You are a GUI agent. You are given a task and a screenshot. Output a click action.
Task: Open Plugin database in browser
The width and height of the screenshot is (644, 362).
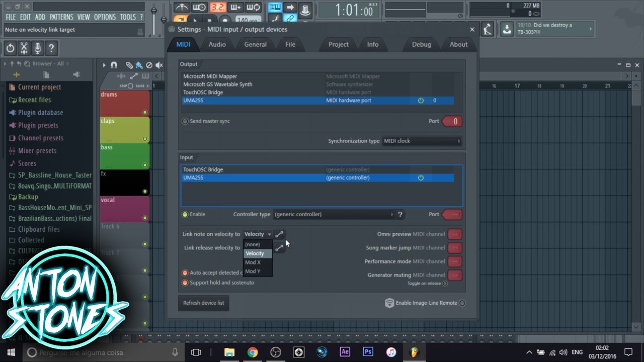coord(40,113)
